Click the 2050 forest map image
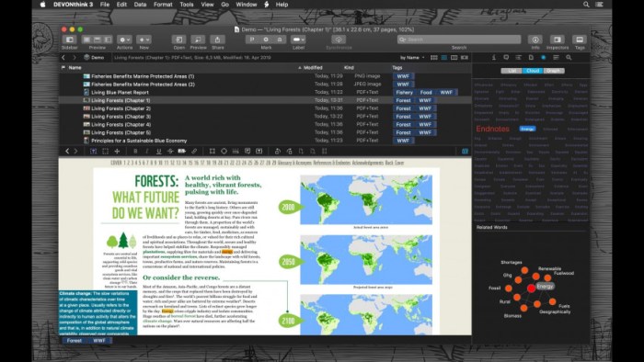The image size is (644, 362). click(x=366, y=259)
